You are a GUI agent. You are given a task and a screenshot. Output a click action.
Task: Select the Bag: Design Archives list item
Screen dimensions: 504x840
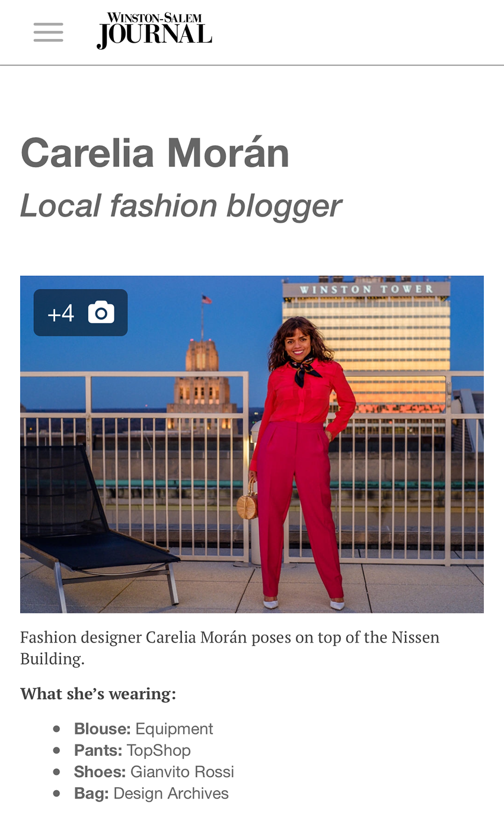(151, 793)
